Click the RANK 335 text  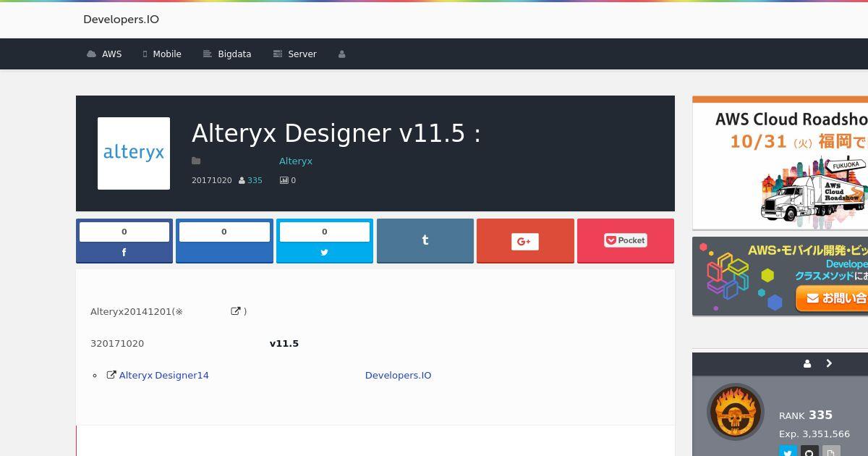coord(806,415)
